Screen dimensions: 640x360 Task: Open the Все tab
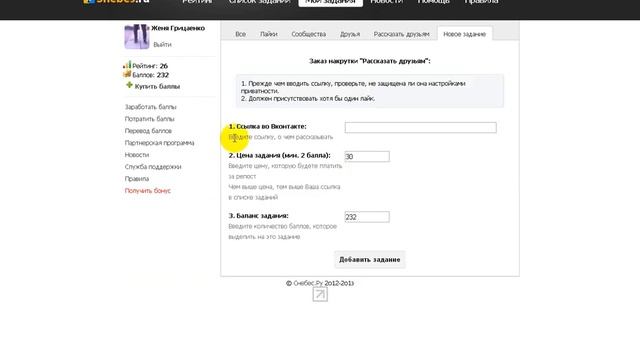[240, 34]
